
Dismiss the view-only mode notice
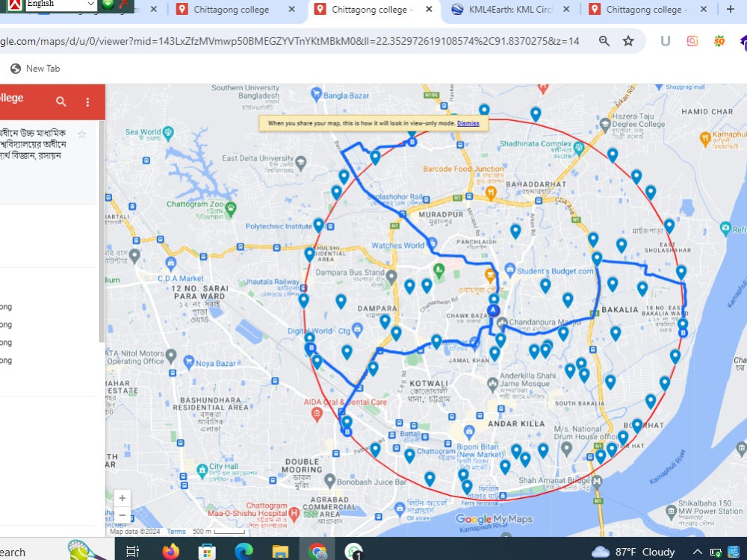tap(468, 123)
